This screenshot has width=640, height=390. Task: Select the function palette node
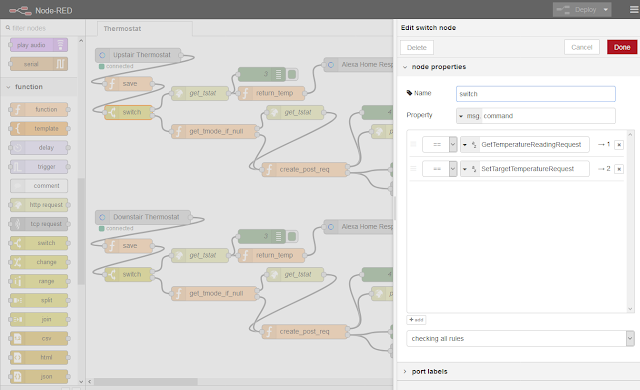point(39,109)
